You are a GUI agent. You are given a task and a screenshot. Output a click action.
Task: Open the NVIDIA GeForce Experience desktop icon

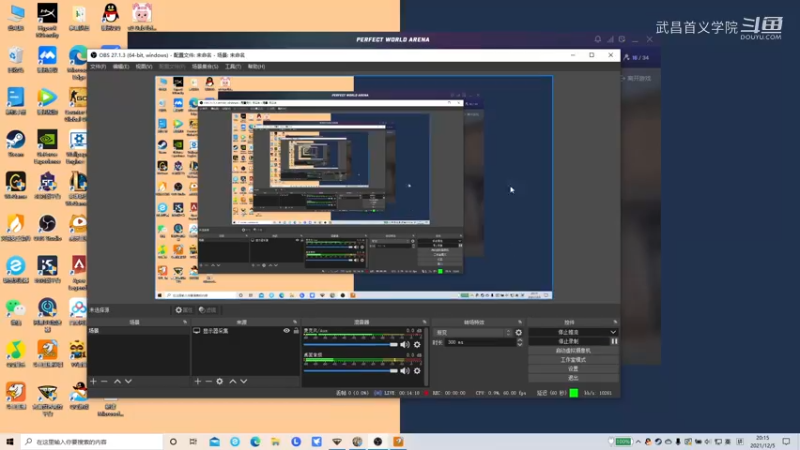[x=47, y=146]
